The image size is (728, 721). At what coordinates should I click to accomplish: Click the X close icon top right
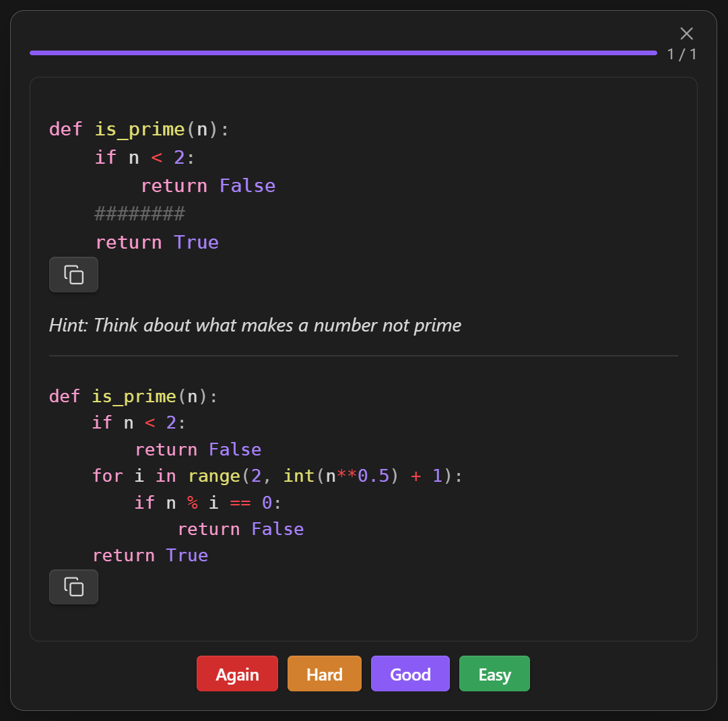686,33
